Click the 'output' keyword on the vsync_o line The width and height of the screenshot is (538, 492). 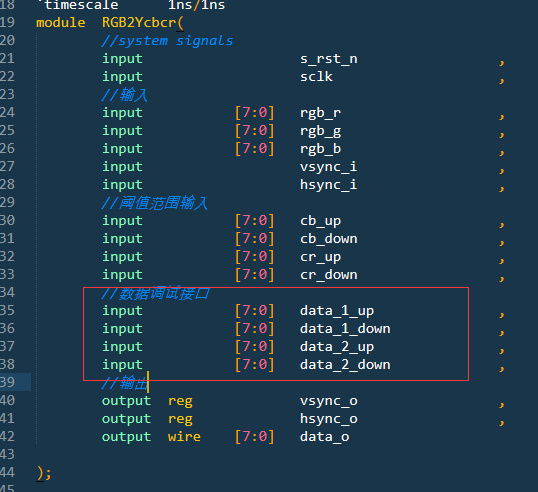[126, 401]
